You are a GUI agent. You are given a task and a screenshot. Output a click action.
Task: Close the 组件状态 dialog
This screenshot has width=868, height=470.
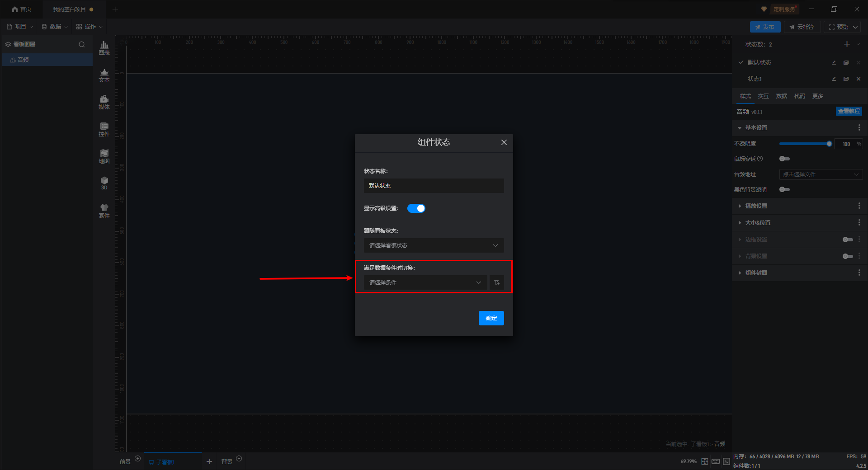pos(504,142)
